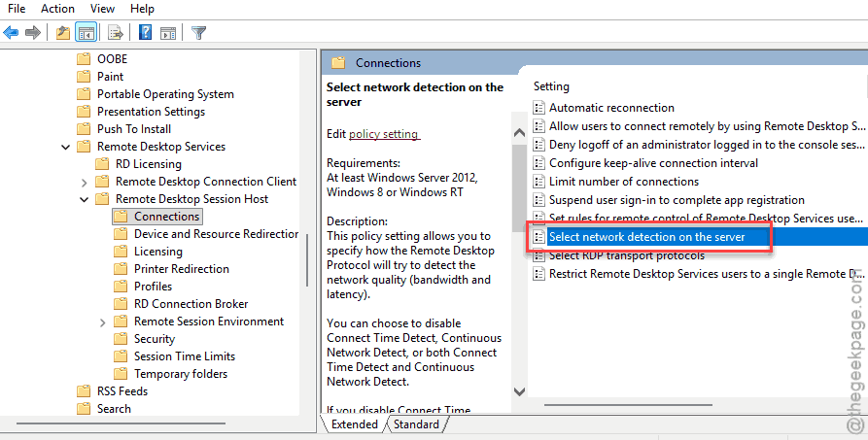Select 'Allow users to connect remotely' setting
Screen dimensions: 868x440
pos(707,126)
